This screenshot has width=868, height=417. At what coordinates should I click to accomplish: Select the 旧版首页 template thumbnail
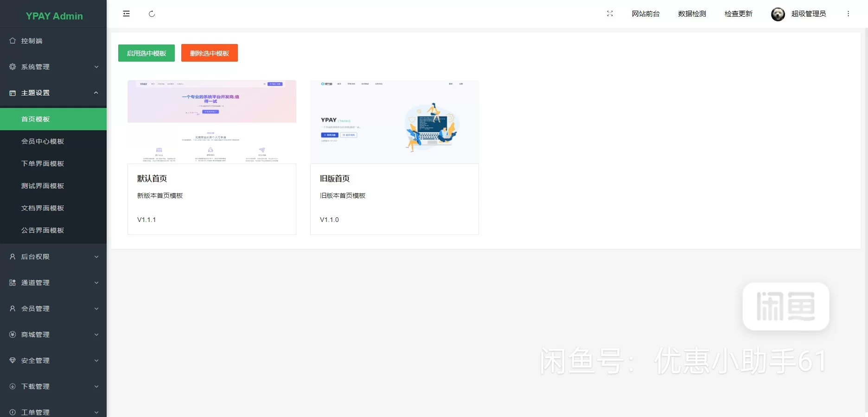[x=394, y=122]
